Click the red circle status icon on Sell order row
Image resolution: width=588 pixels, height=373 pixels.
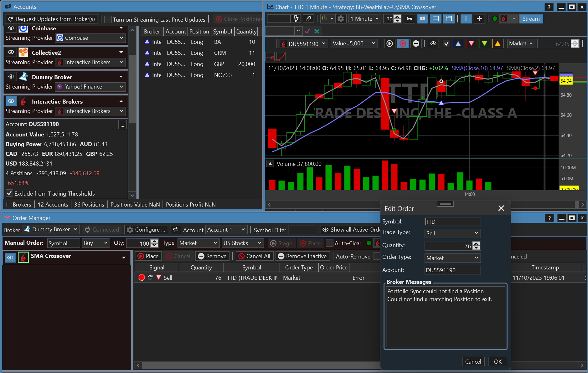[x=142, y=277]
